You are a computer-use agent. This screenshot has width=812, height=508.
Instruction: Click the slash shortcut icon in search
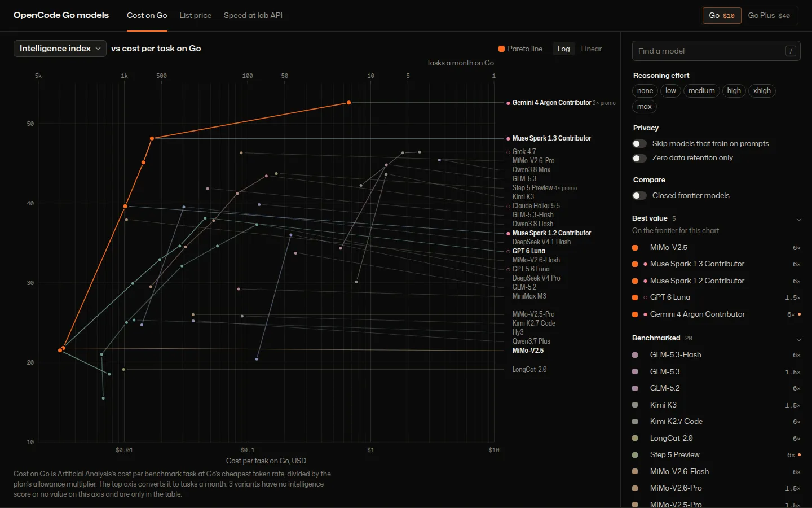(791, 51)
